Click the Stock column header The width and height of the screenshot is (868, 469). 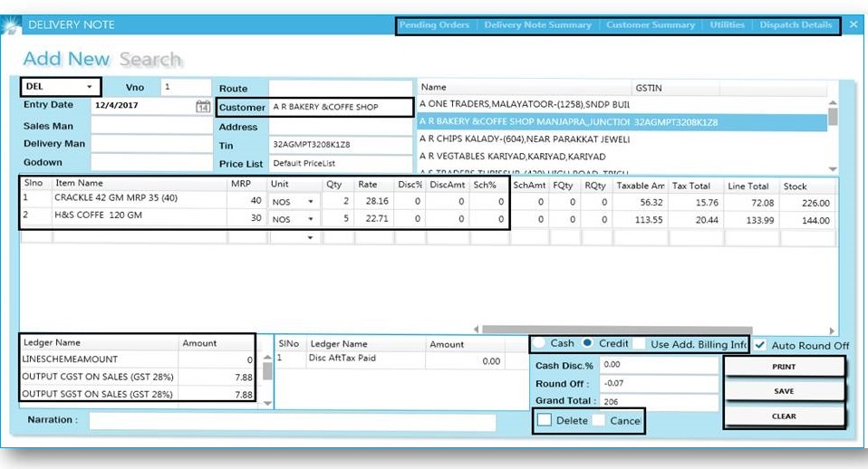coord(807,187)
